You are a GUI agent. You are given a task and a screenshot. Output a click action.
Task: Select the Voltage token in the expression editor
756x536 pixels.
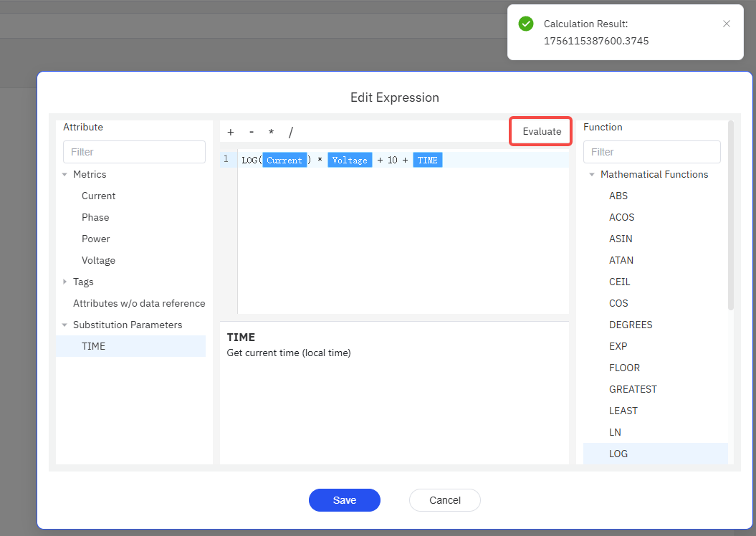coord(349,160)
